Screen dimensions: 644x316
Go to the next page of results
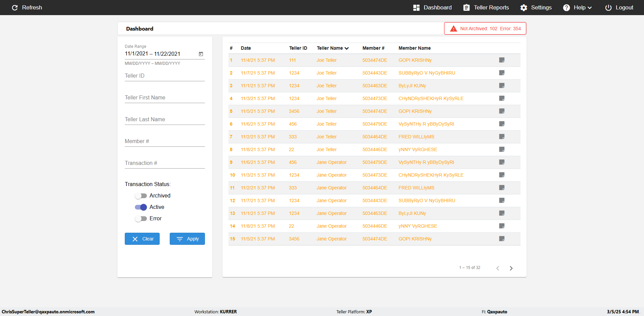tap(511, 268)
